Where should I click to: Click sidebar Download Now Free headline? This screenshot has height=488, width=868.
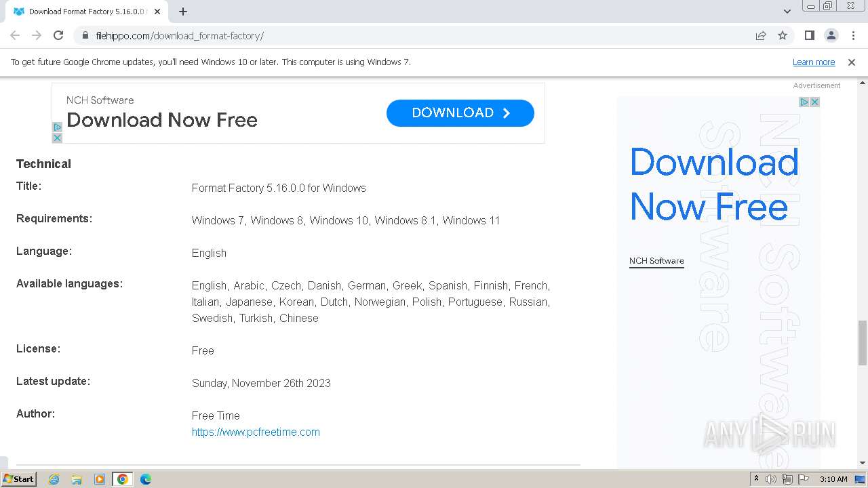(714, 184)
